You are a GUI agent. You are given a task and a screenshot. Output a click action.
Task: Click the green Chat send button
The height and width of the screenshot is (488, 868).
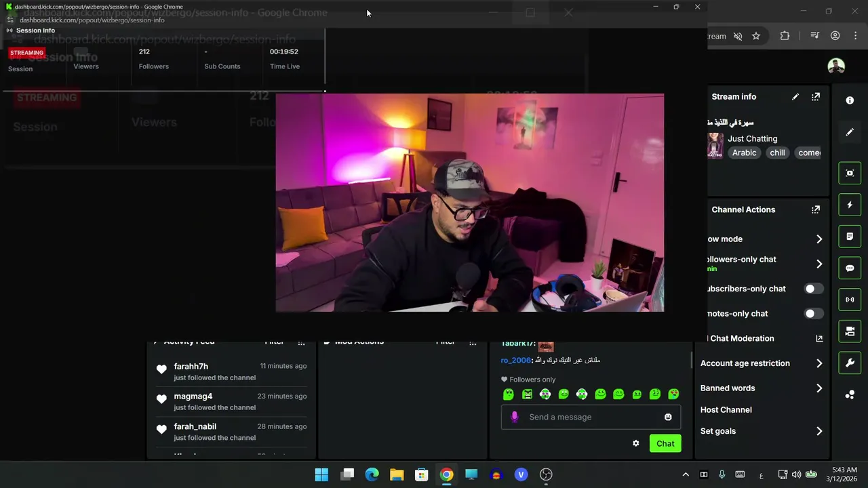[x=665, y=443]
